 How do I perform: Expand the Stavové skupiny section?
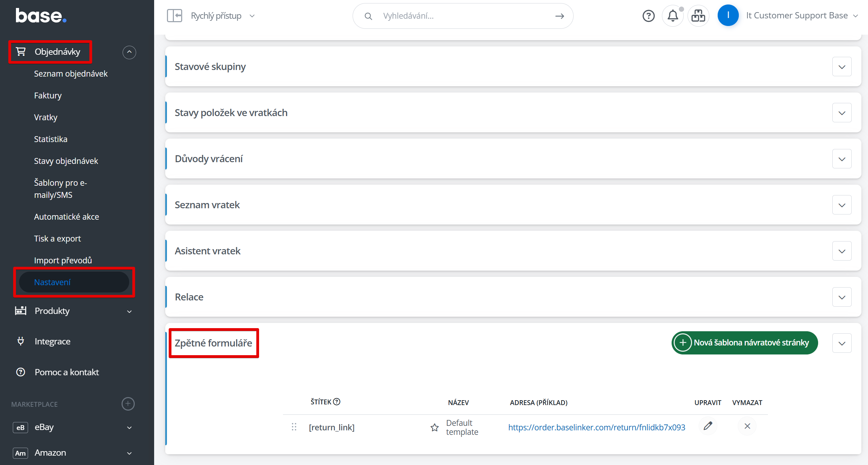pyautogui.click(x=842, y=67)
